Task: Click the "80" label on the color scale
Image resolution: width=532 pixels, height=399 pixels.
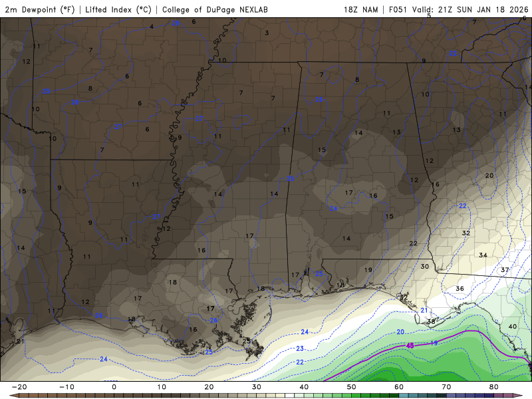Action: (x=494, y=387)
